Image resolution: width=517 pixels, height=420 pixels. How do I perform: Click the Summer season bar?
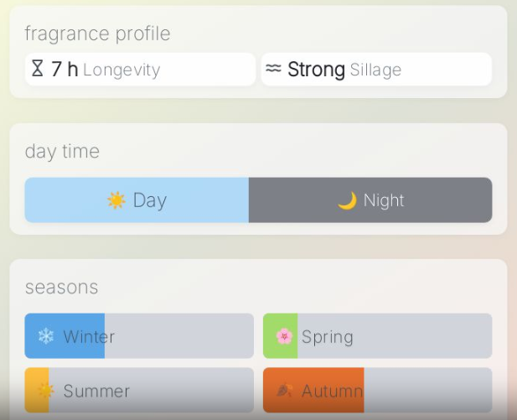[x=139, y=390]
